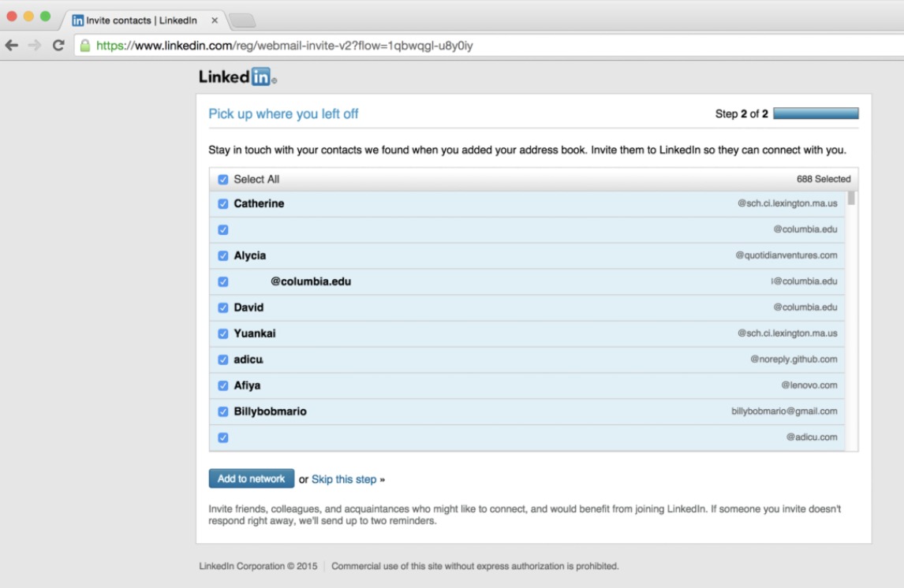This screenshot has height=588, width=904.
Task: Uncheck Alycia's contact checkbox
Action: click(223, 255)
